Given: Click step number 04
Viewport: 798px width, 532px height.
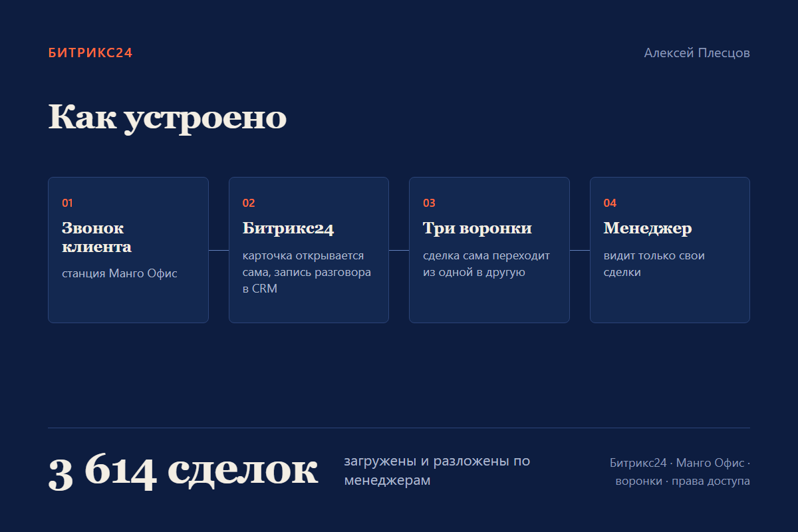Looking at the screenshot, I should [x=610, y=203].
